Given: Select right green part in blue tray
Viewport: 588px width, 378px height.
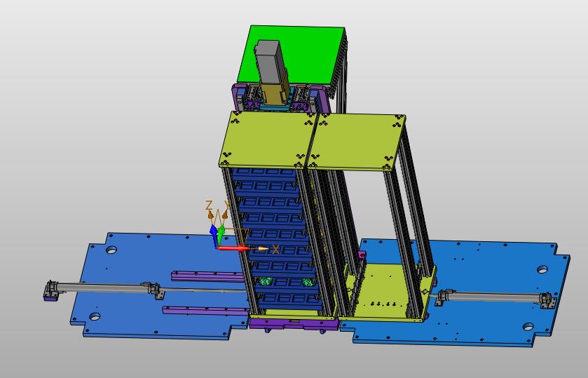Looking at the screenshot, I should pos(308,283).
